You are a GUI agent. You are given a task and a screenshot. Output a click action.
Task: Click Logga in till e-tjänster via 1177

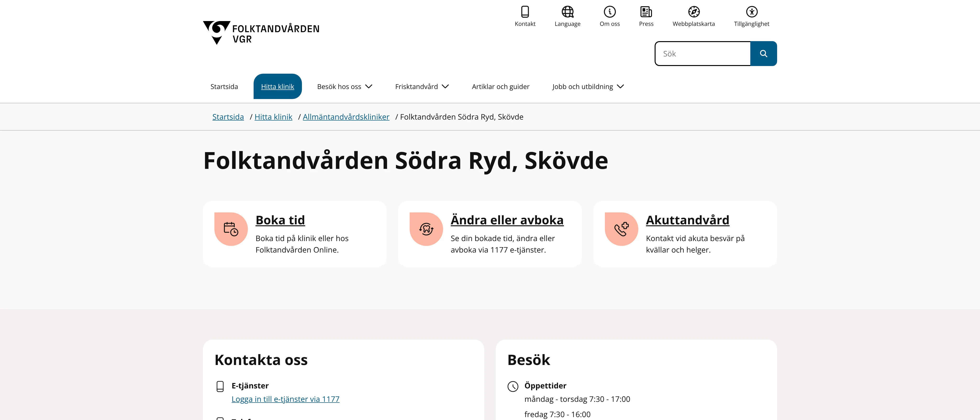pos(285,399)
